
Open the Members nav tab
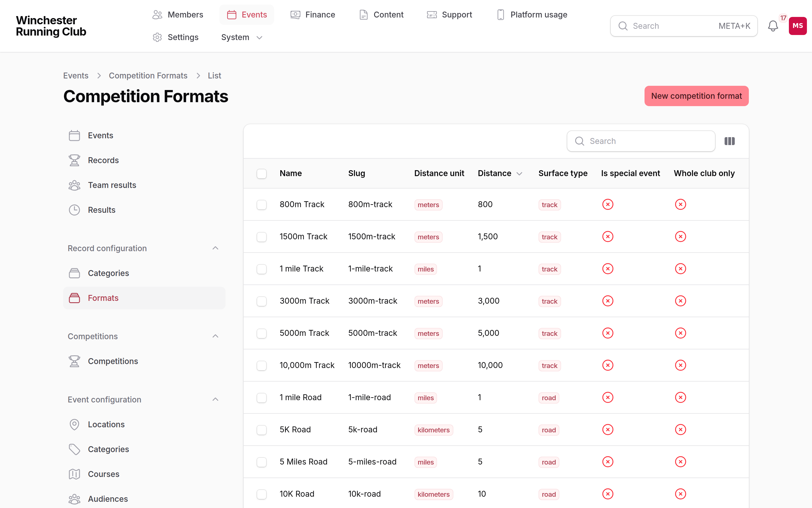click(178, 15)
